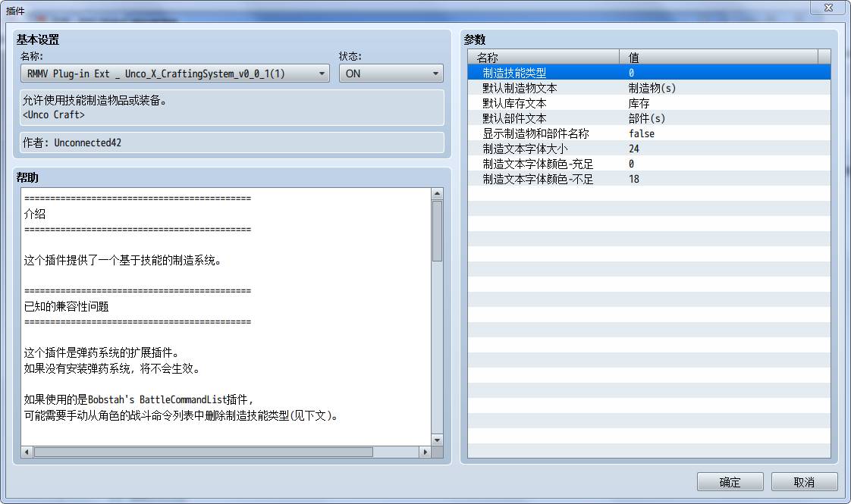The image size is (851, 504).
Task: Select the 显示制造物和部件名称 parameter row
Action: pos(649,133)
